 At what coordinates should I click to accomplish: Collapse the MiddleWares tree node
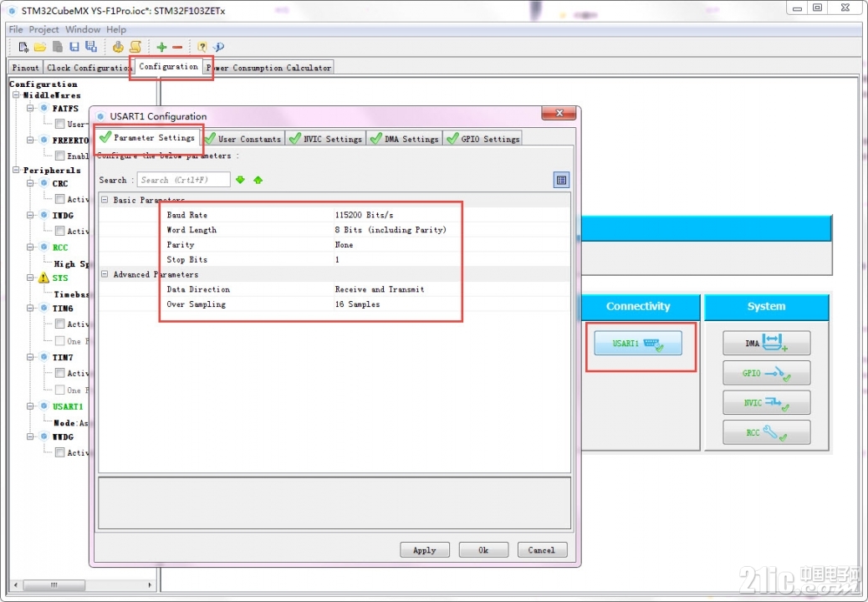click(17, 95)
